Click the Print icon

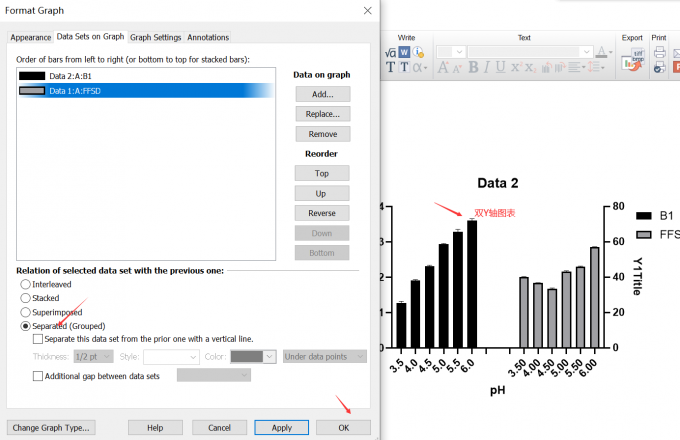coord(659,52)
